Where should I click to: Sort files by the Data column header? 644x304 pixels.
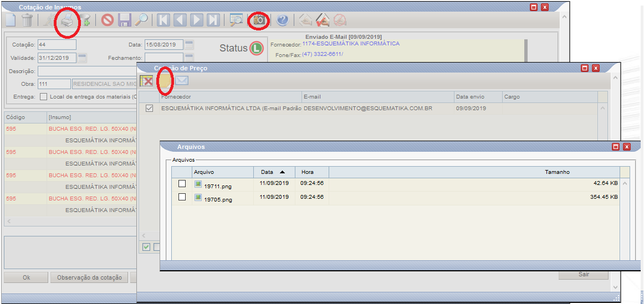click(274, 172)
